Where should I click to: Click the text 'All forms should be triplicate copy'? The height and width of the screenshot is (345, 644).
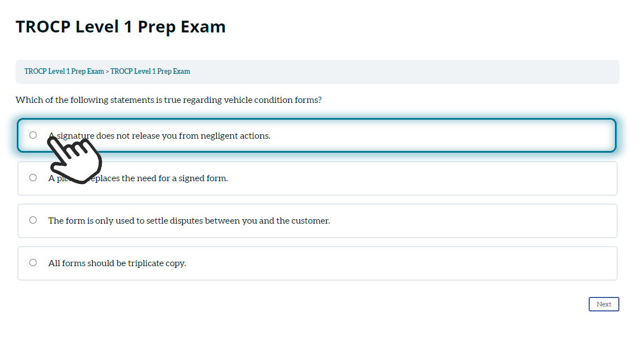pos(117,263)
